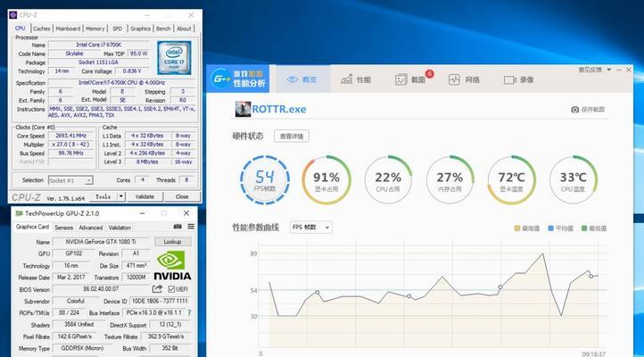Screen dimensions: 644x357
Task: Click the green minimum-value legend swatch
Action: coord(584,228)
